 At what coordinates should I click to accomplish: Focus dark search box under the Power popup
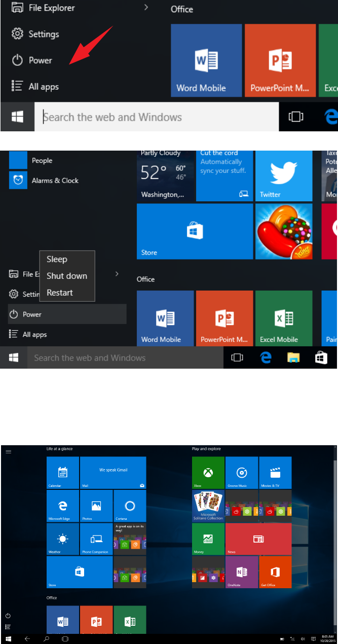click(x=125, y=357)
